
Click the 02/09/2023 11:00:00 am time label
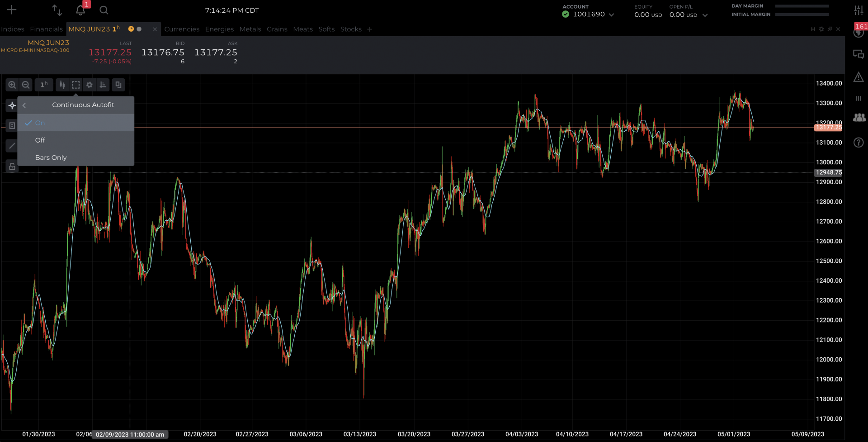(130, 434)
